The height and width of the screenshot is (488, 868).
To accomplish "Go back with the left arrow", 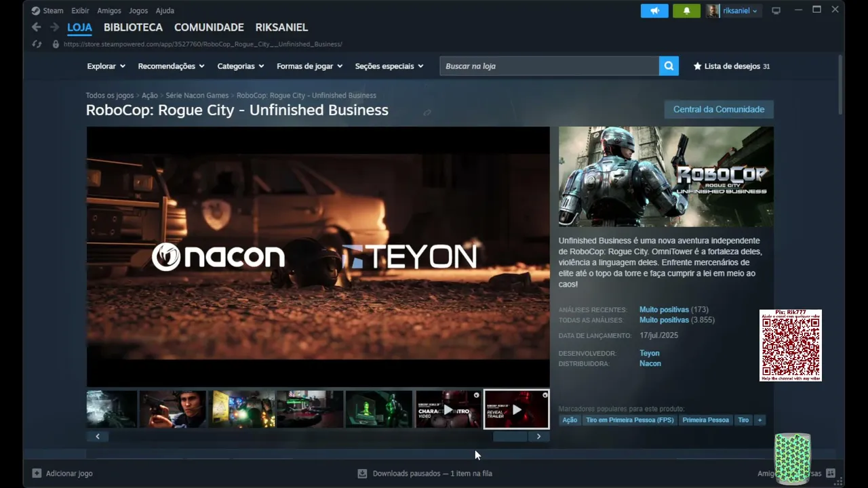I will [x=36, y=27].
